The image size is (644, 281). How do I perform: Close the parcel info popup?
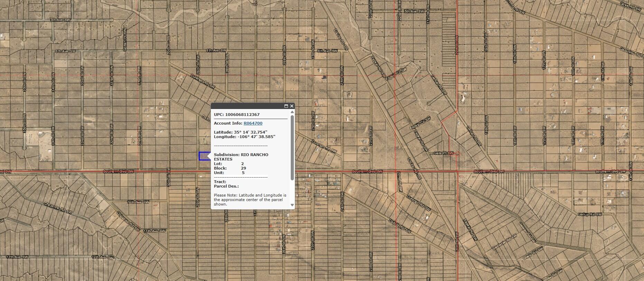coord(292,106)
